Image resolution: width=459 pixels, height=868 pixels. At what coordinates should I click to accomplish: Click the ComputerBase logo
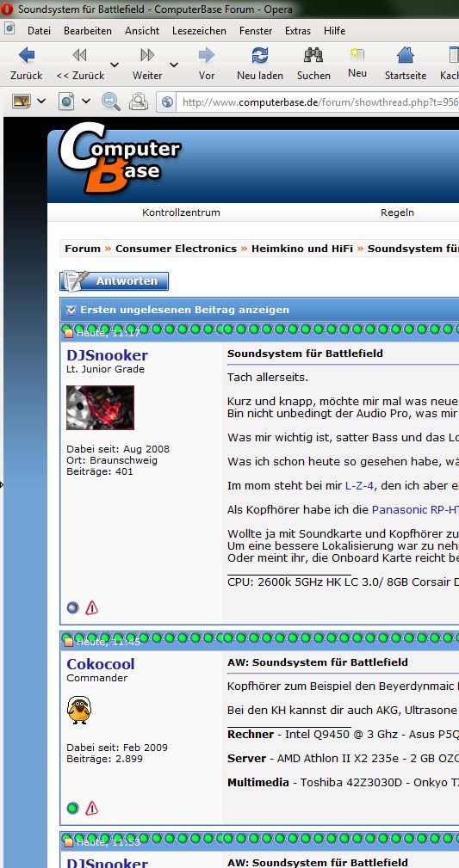[119, 157]
